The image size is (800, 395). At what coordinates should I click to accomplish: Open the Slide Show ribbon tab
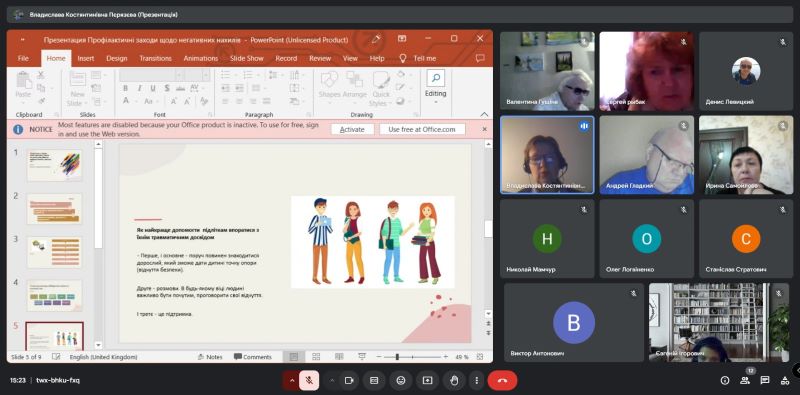click(246, 58)
